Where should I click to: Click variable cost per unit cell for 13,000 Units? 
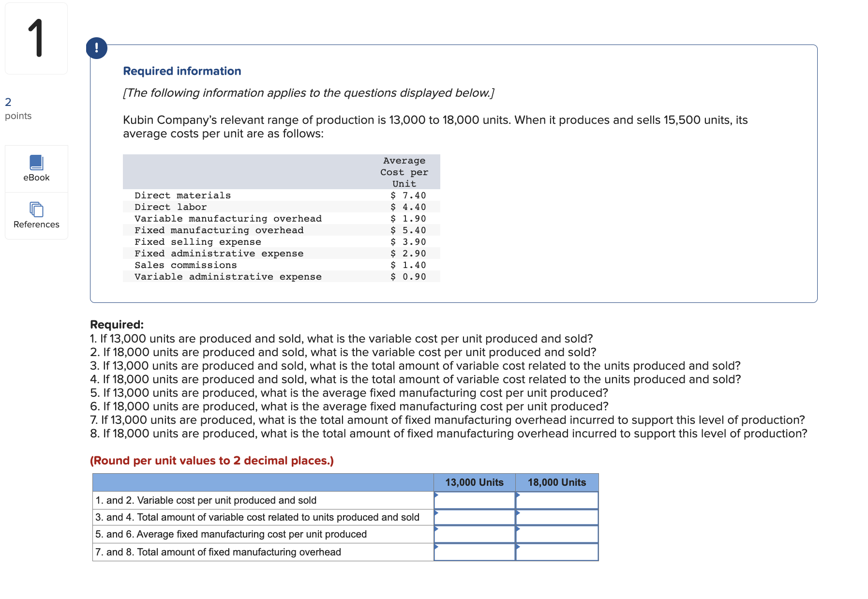475,500
